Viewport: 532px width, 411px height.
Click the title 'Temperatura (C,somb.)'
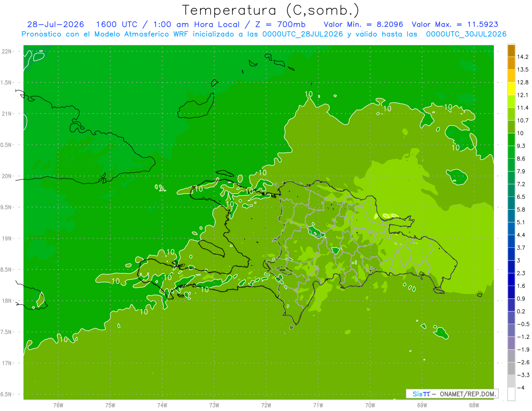(270, 10)
